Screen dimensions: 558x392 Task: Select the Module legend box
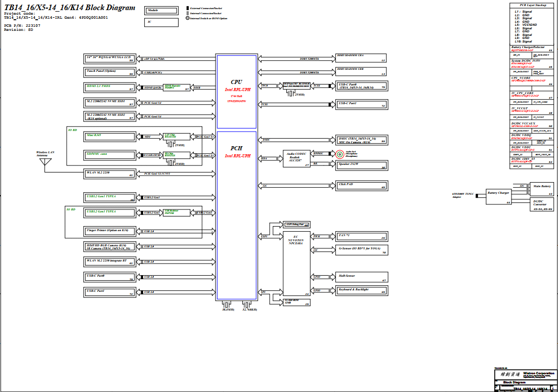coord(161,11)
